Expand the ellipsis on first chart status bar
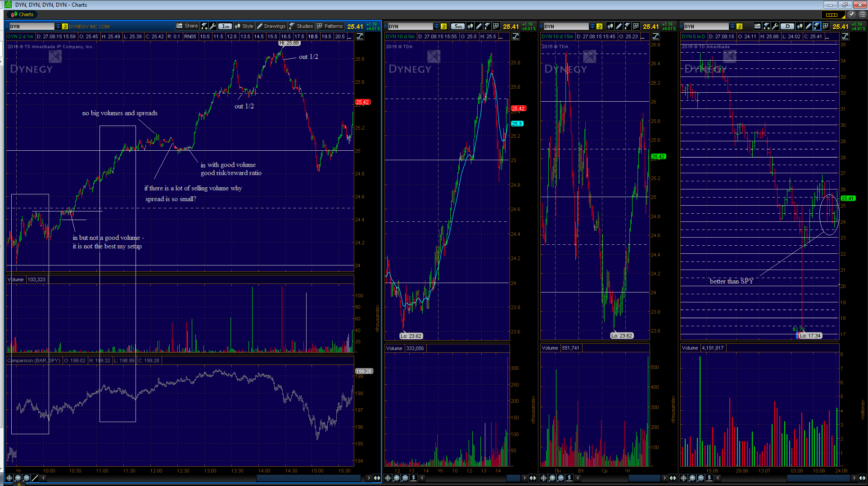This screenshot has width=868, height=486. (x=350, y=37)
